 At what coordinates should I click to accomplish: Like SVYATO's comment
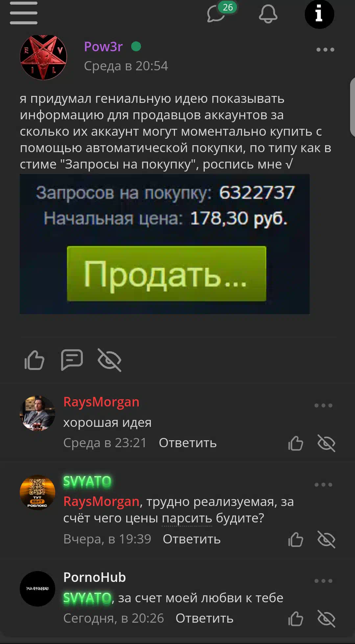click(x=296, y=539)
